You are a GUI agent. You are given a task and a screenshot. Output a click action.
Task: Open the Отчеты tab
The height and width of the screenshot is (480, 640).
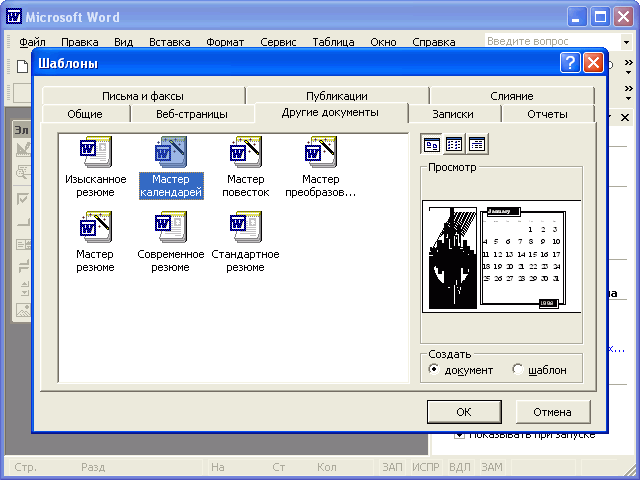tap(547, 114)
